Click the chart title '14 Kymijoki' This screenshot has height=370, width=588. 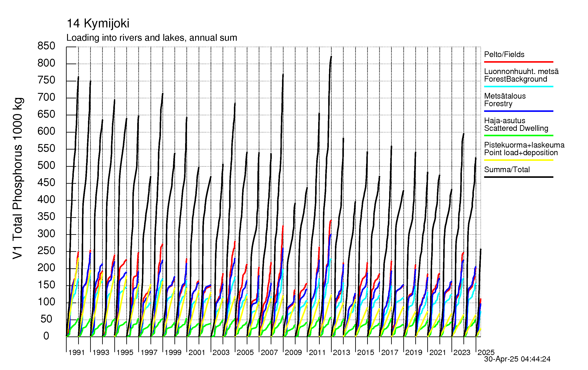coord(98,24)
